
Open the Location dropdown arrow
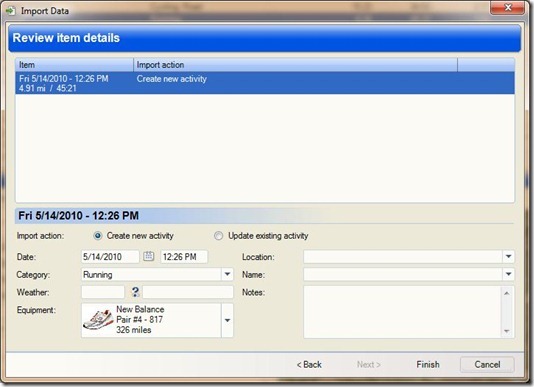click(508, 257)
